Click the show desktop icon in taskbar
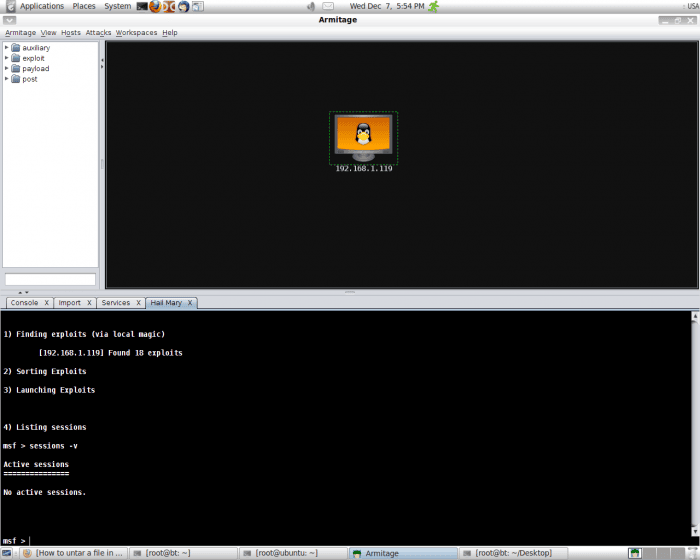Viewport: 700px width, 560px height. pyautogui.click(x=6, y=553)
